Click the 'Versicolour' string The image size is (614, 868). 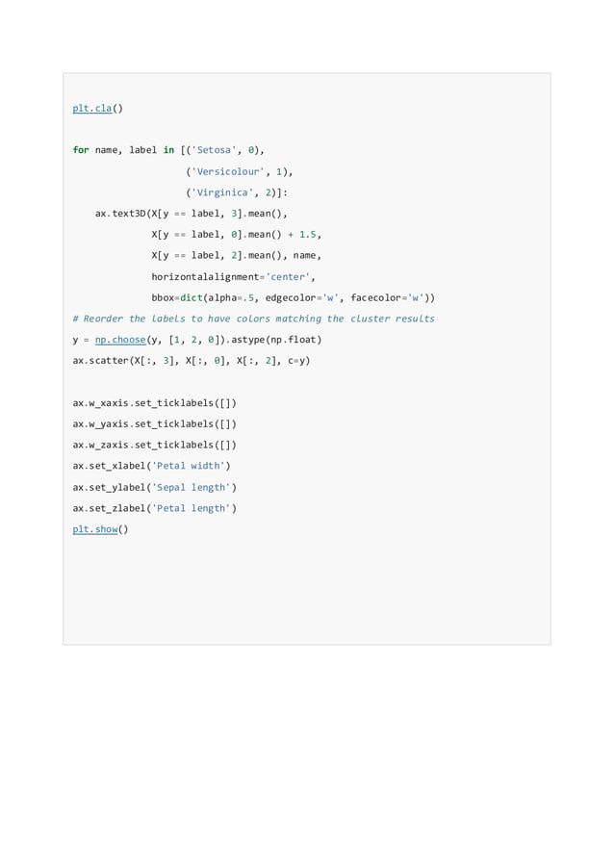pyautogui.click(x=227, y=171)
